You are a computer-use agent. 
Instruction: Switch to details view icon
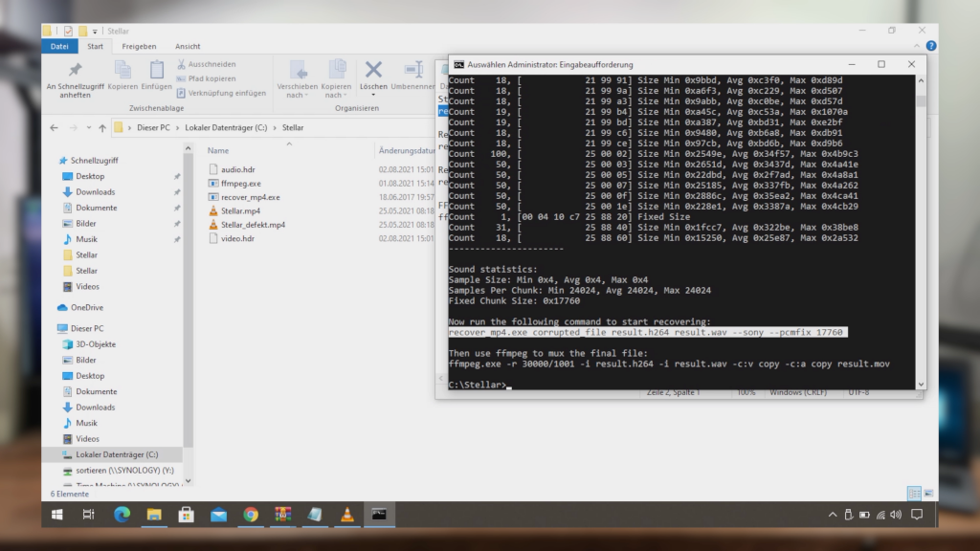[914, 494]
